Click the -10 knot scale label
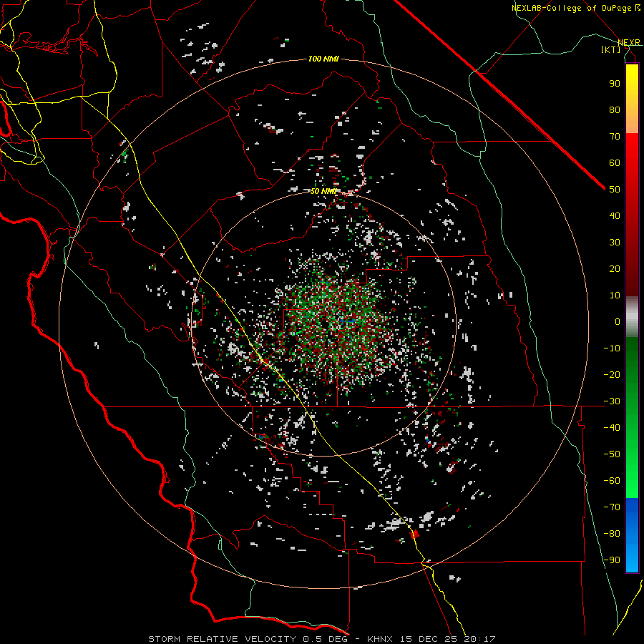Viewport: 644px width, 644px height. 612,348
